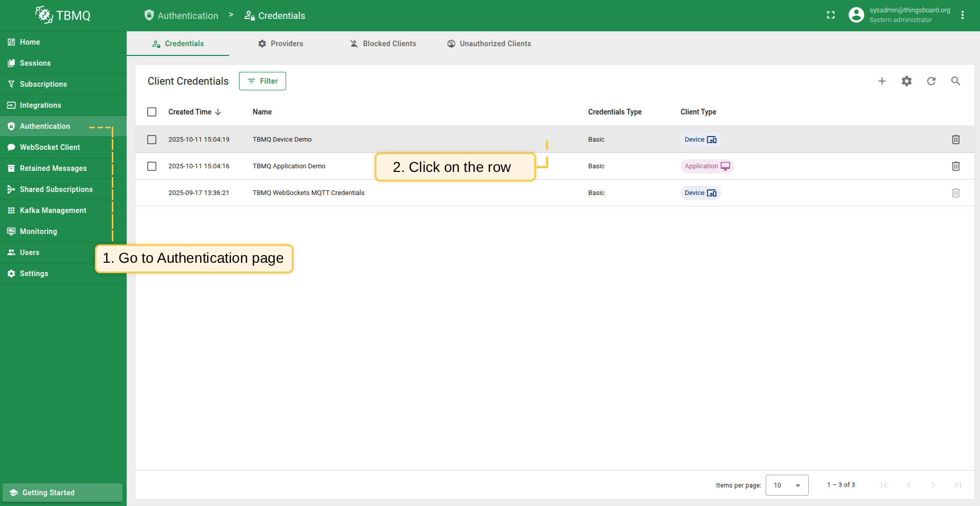Click the add credentials plus icon
Viewport: 980px width, 506px height.
pyautogui.click(x=882, y=81)
